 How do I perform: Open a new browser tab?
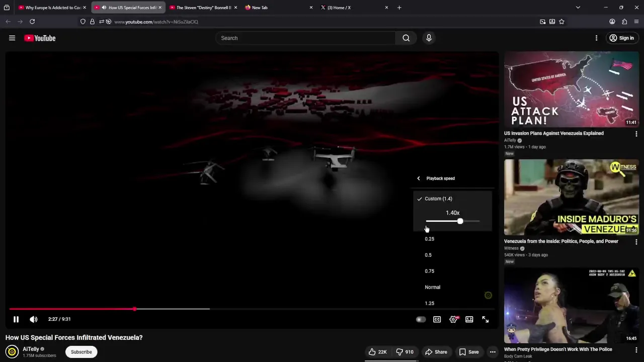click(399, 8)
